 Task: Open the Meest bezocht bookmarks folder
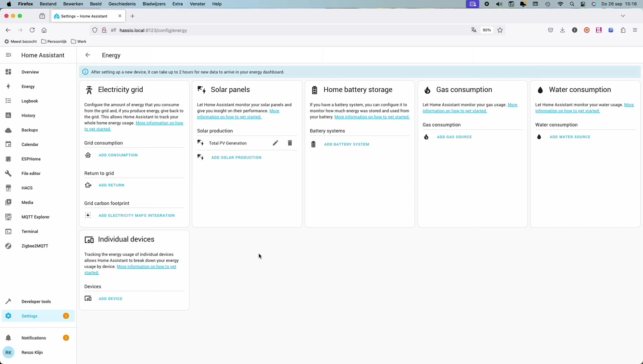tap(20, 41)
